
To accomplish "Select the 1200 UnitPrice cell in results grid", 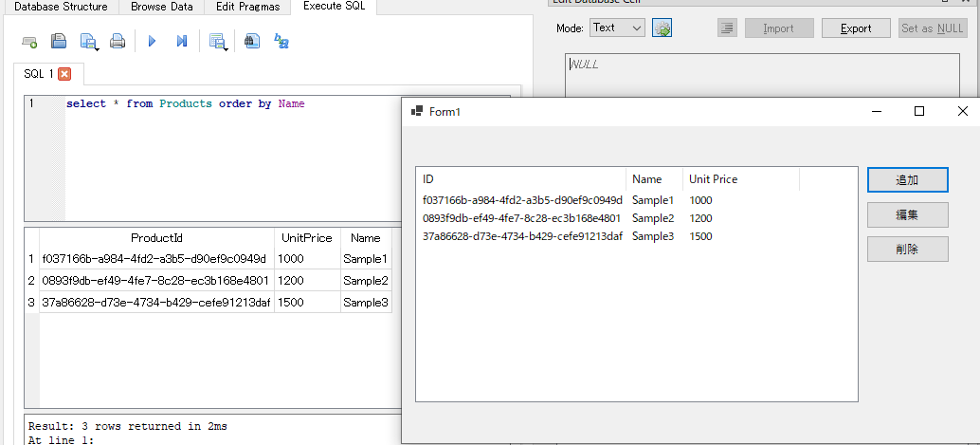I will pos(307,281).
